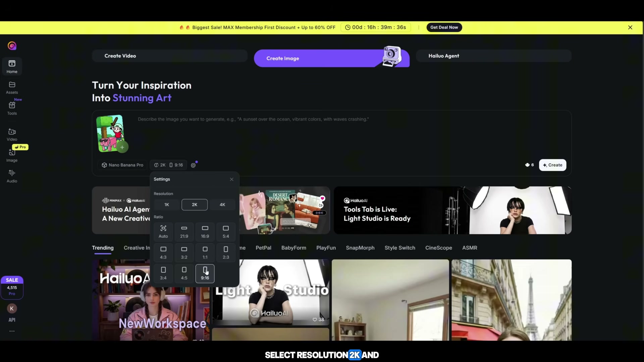
Task: Select 4:3 aspect ratio
Action: click(x=163, y=253)
